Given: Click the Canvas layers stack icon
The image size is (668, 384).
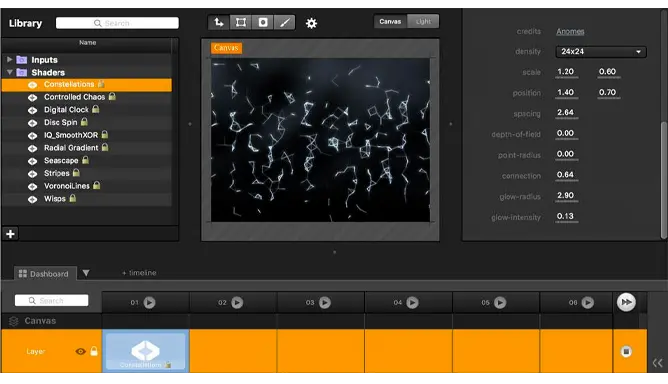Looking at the screenshot, I should (x=14, y=321).
